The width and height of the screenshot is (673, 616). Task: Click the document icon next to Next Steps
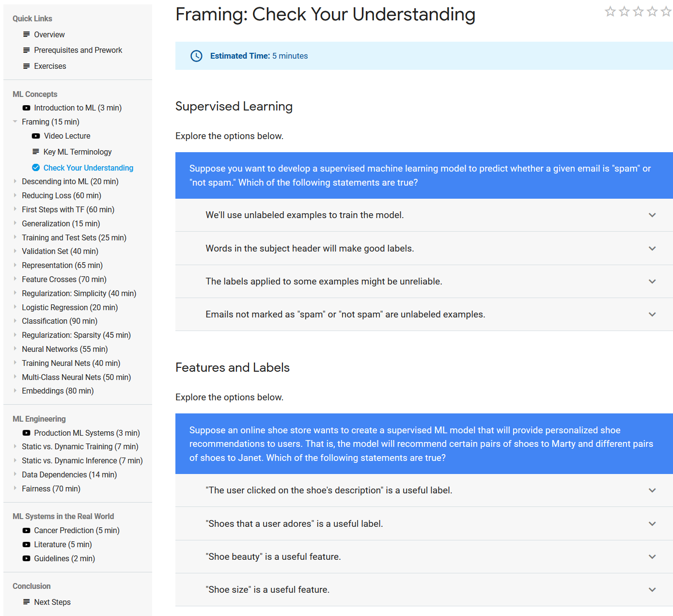coord(27,602)
